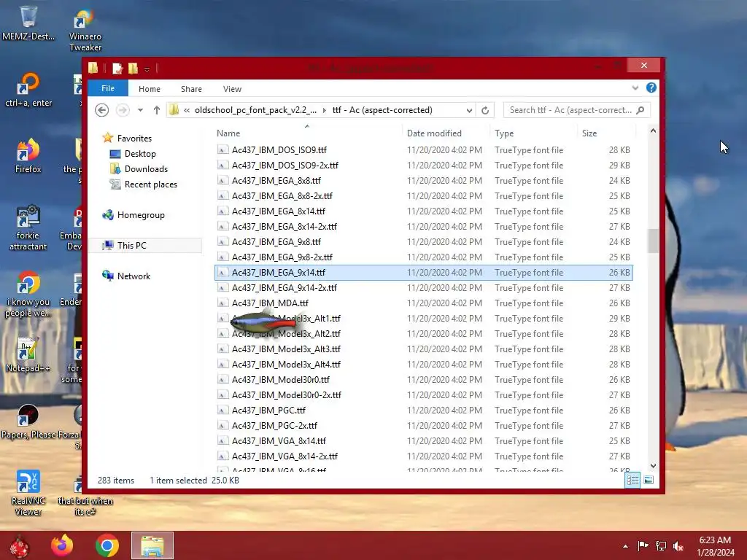Open recent locations dropdown arrow
This screenshot has height=560, width=747.
click(x=140, y=110)
